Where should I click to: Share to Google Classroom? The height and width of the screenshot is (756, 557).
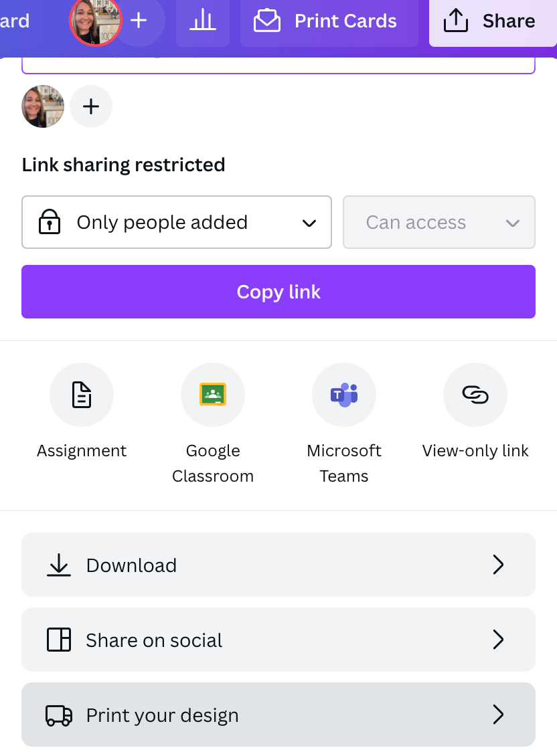pos(213,395)
